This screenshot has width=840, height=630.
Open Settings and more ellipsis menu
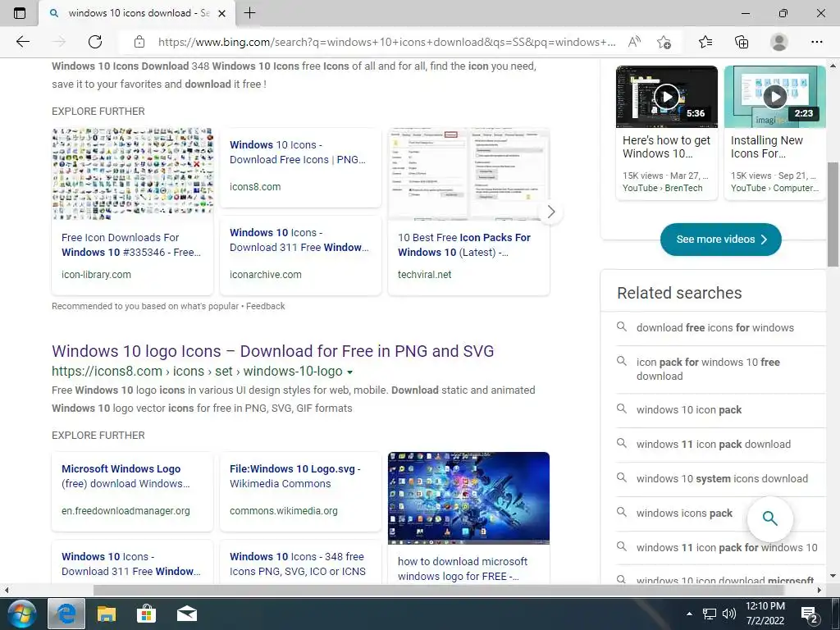[x=816, y=42]
